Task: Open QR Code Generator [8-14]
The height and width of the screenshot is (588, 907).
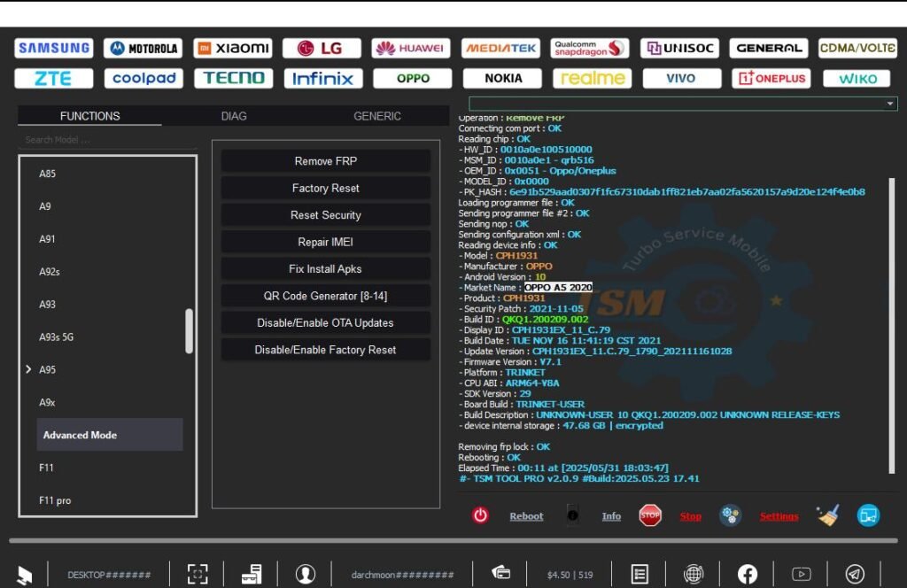Action: point(326,296)
